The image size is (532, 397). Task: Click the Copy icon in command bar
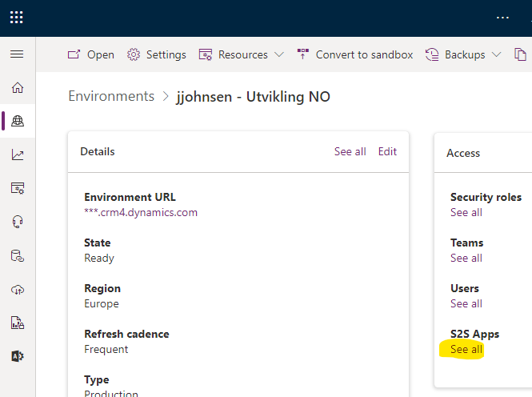[520, 54]
